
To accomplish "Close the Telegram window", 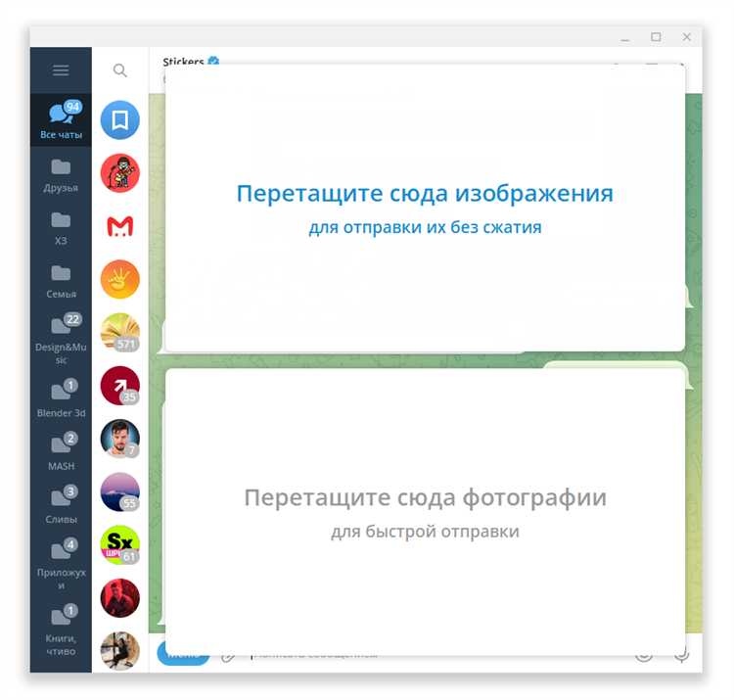I will coord(687,37).
